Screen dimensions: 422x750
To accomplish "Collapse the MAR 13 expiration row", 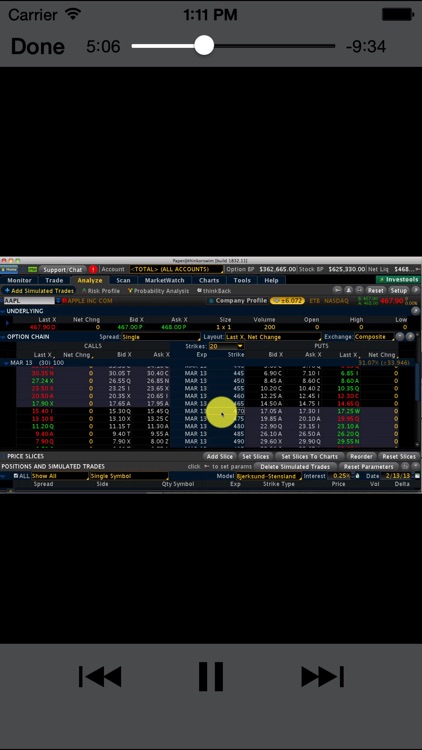I will coord(6,363).
